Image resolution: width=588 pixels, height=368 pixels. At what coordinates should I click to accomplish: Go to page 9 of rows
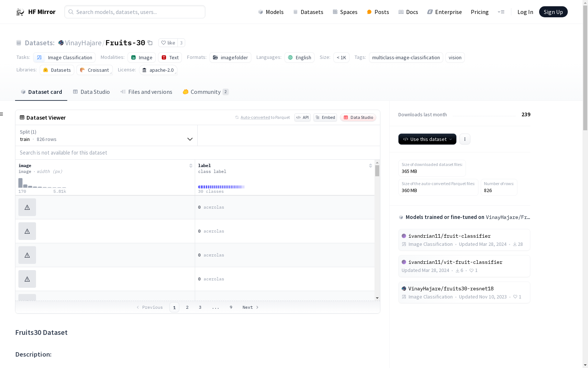click(x=231, y=307)
